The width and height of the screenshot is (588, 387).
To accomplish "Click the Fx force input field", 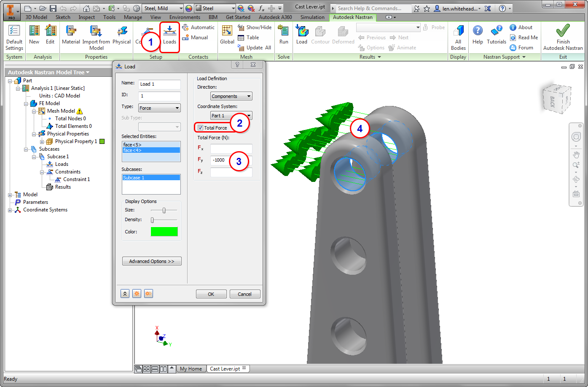I will [231, 149].
